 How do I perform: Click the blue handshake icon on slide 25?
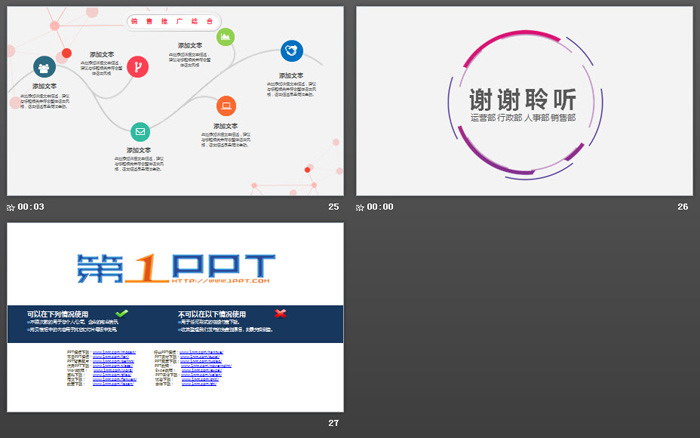[291, 50]
